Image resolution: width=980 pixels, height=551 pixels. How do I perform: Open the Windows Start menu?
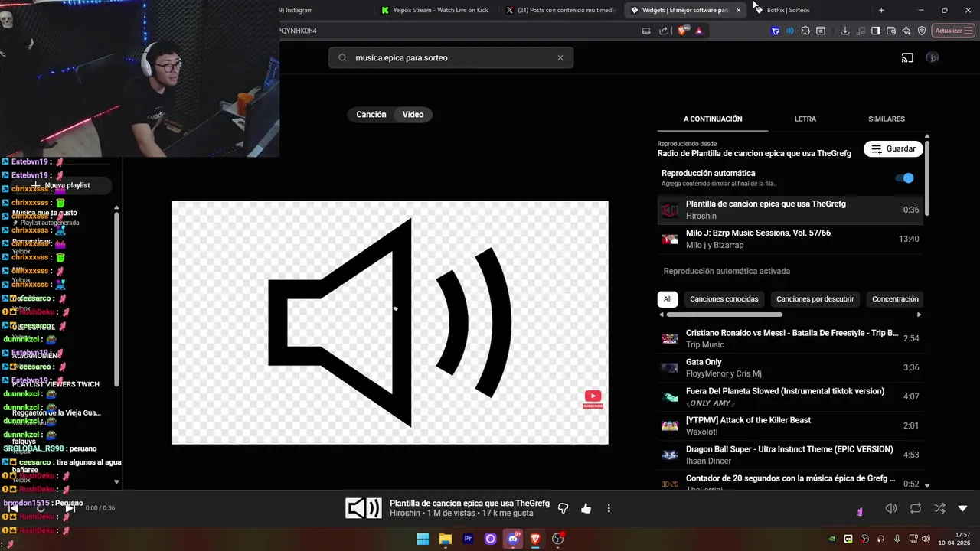coord(423,539)
